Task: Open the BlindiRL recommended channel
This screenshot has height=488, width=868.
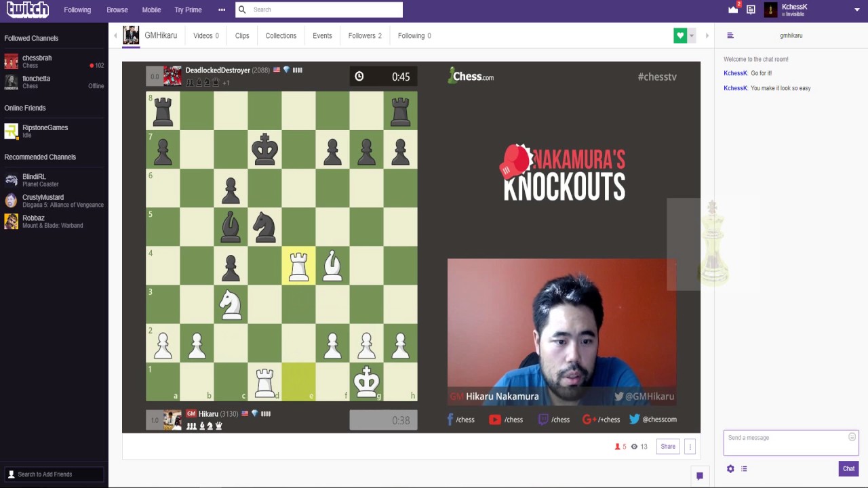Action: (x=54, y=180)
